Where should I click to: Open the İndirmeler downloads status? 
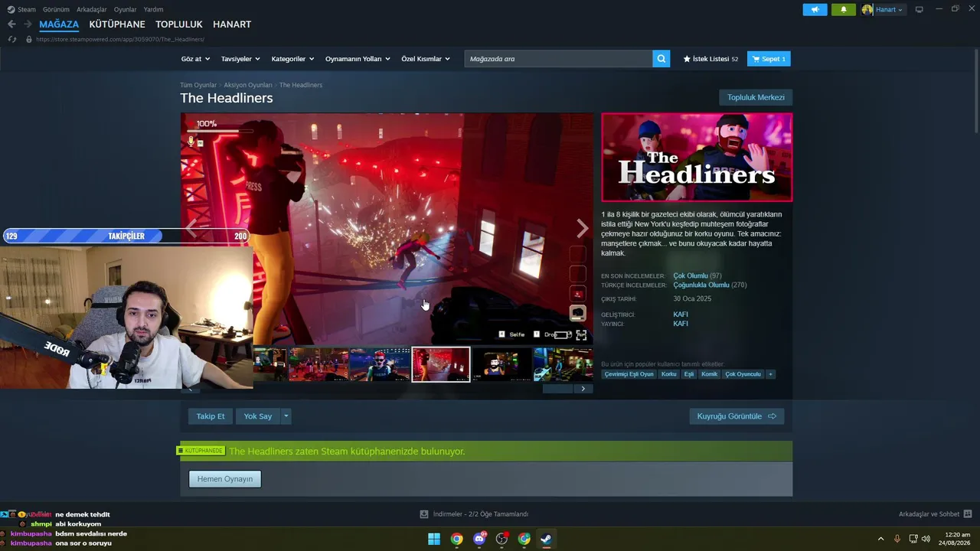coord(475,514)
